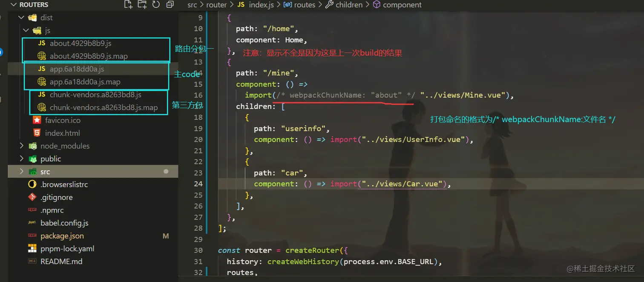The image size is (644, 282).
Task: Click the npm icon of package.json
Action: [32, 236]
